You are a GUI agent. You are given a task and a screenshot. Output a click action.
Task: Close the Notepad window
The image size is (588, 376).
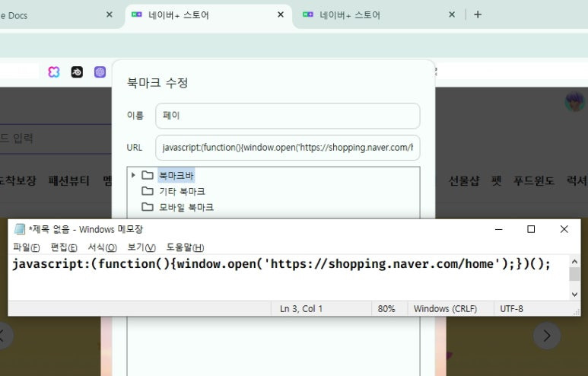(x=564, y=229)
